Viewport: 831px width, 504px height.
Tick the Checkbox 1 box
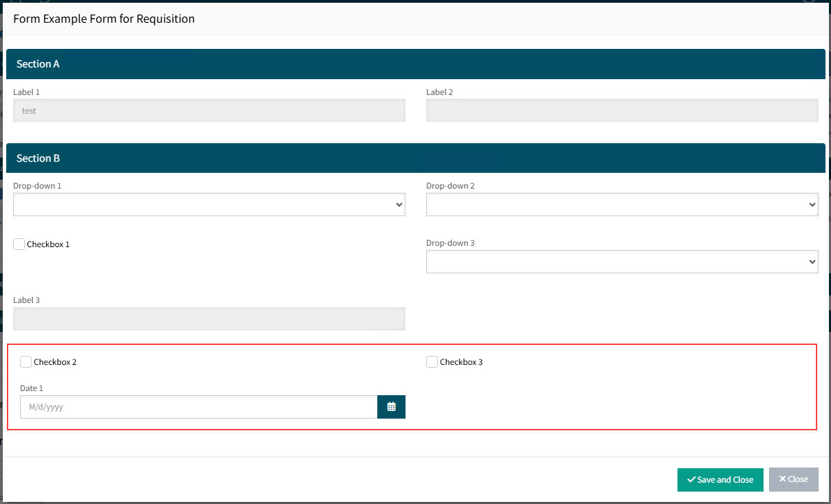pos(19,244)
